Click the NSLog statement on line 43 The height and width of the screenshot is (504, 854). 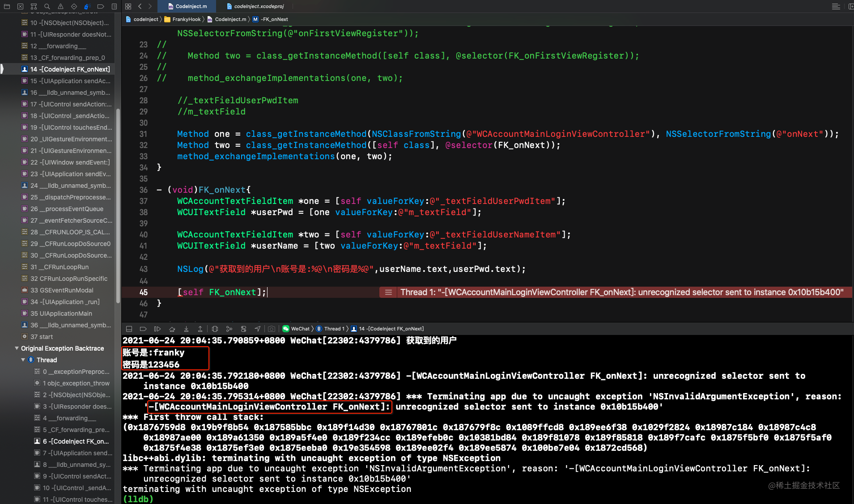(x=351, y=269)
